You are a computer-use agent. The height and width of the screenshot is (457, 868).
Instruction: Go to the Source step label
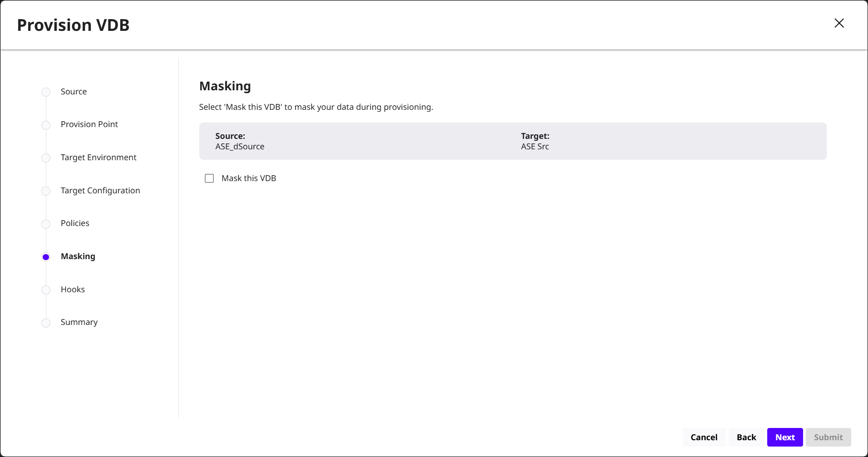pyautogui.click(x=74, y=92)
